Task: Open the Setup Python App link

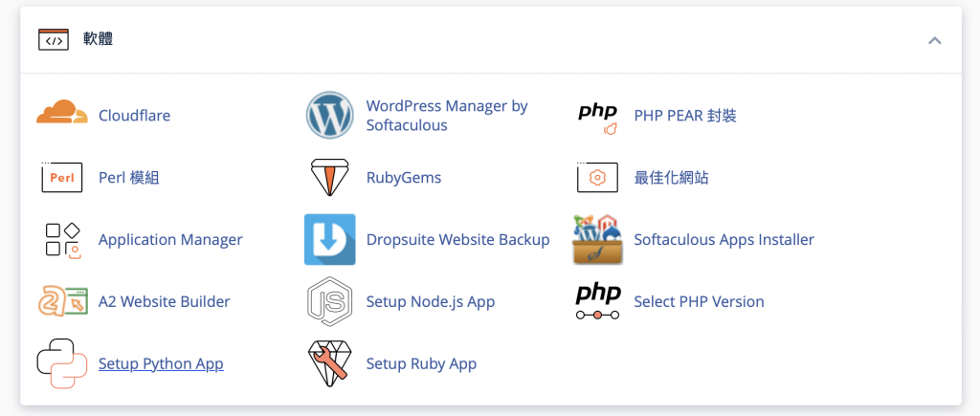Action: (161, 363)
